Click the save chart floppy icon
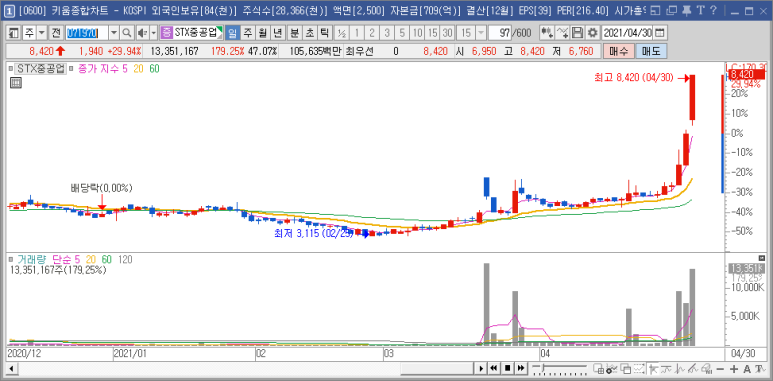773x381 pixels. (578, 33)
